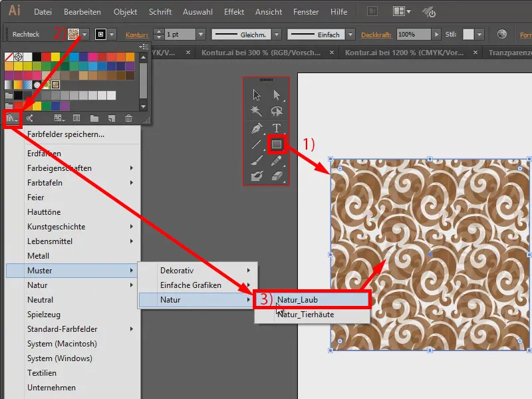
Task: Select the Selection tool black arrow
Action: (257, 95)
